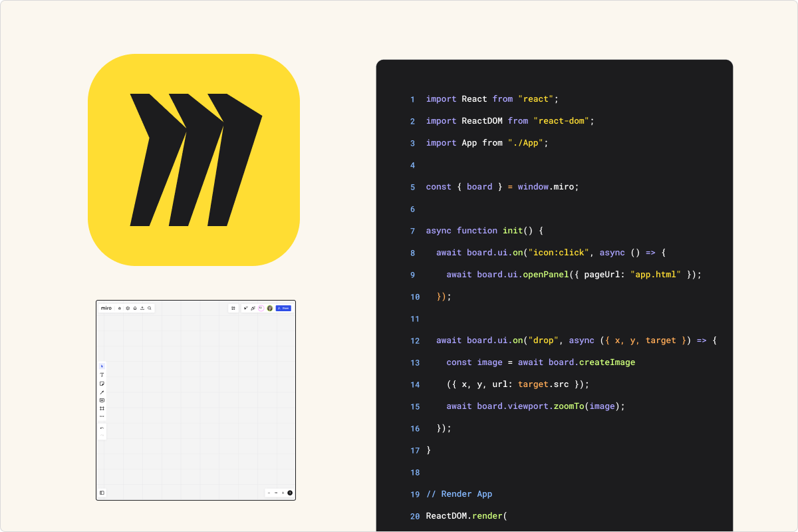Toggle the frames panel icon at bottom left
The image size is (798, 532).
tap(102, 493)
